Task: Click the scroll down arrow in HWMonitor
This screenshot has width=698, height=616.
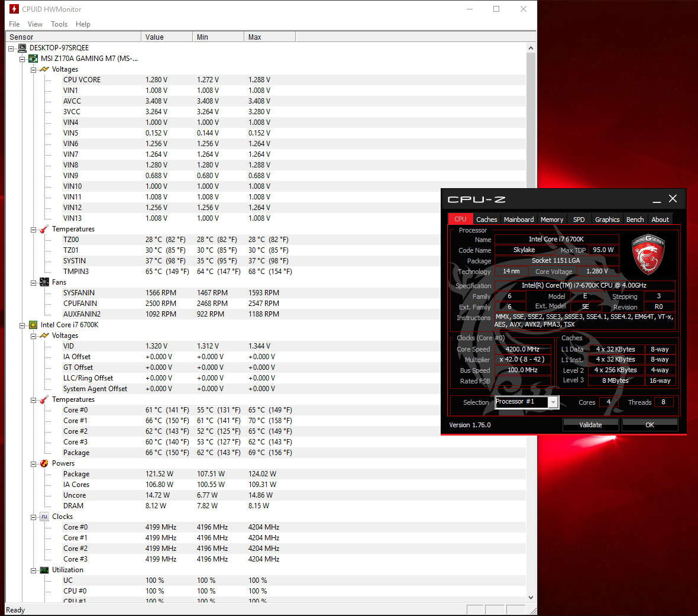Action: click(x=531, y=598)
